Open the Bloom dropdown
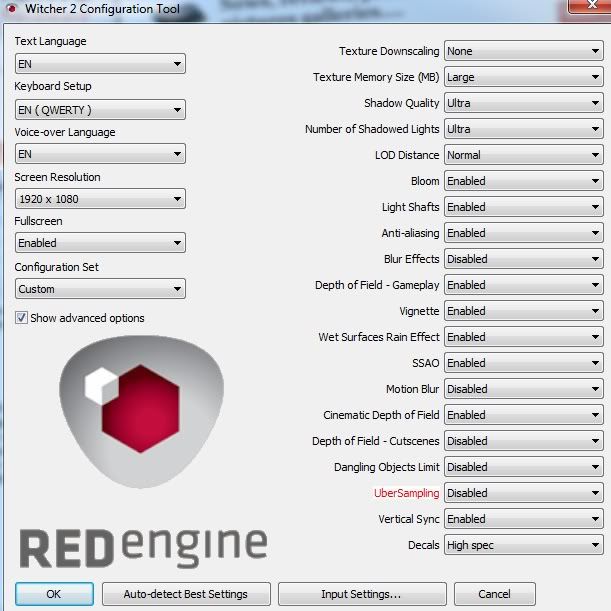 [524, 181]
